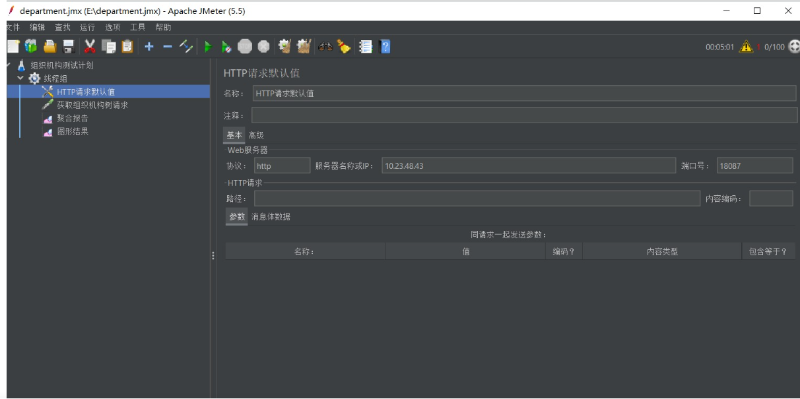The image size is (800, 399).
Task: Switch to the 高级 tab
Action: pyautogui.click(x=256, y=136)
